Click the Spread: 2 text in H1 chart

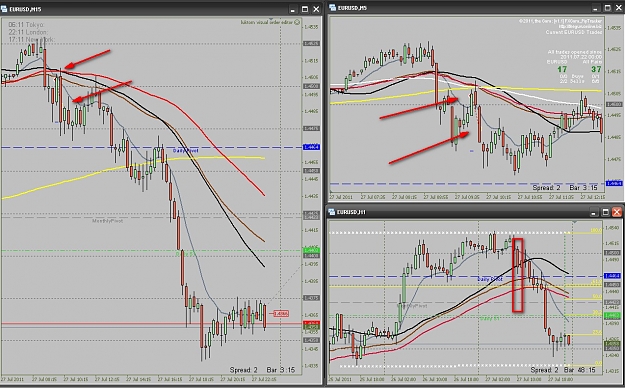(544, 370)
